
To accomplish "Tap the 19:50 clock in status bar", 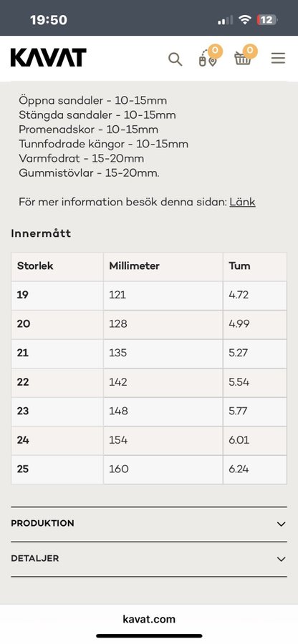I will click(x=49, y=20).
